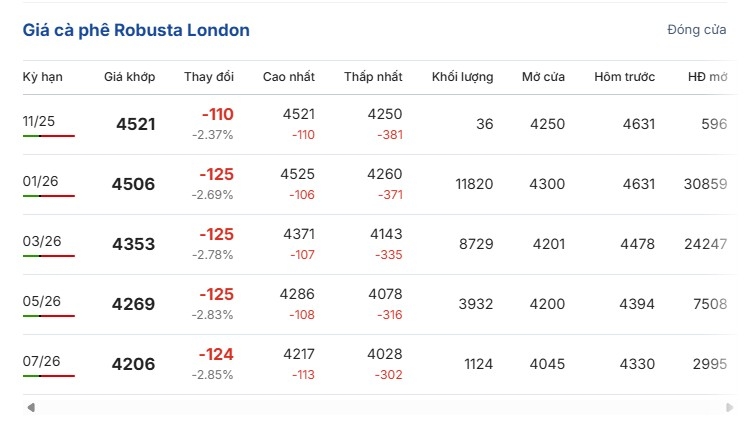Open the 05/26 contract row

[41, 301]
